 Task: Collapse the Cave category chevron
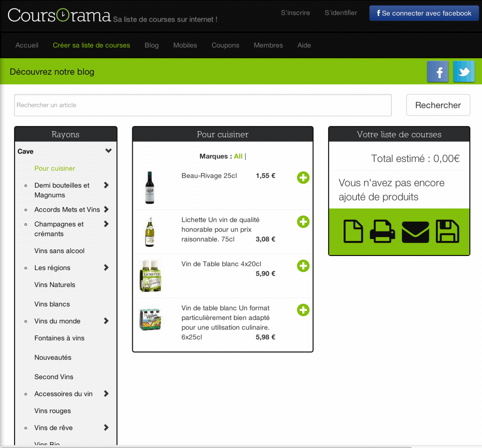[x=109, y=151]
